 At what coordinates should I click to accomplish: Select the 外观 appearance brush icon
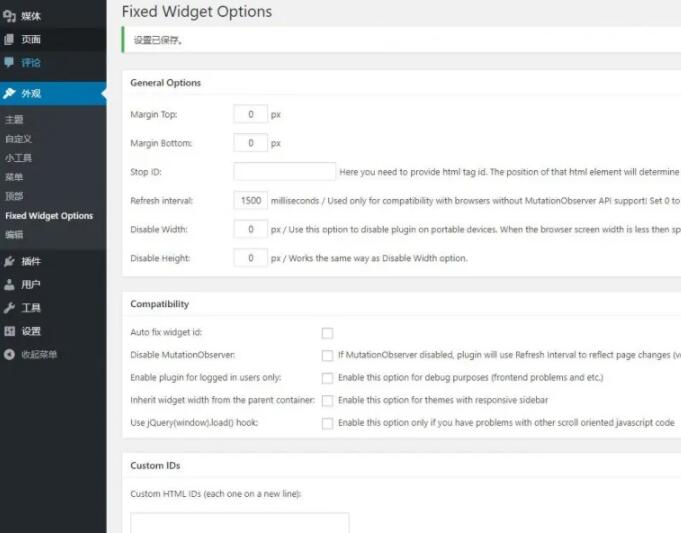9,93
